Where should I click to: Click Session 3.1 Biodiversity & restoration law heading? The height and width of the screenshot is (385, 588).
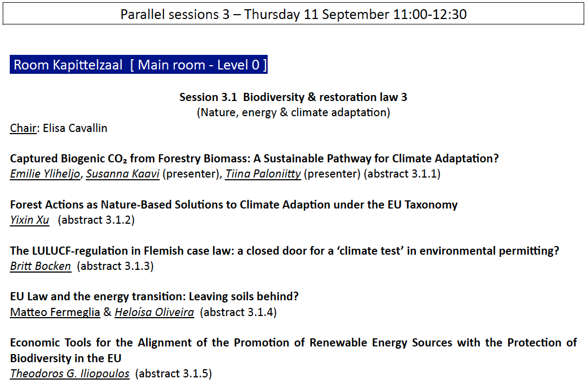tap(293, 97)
